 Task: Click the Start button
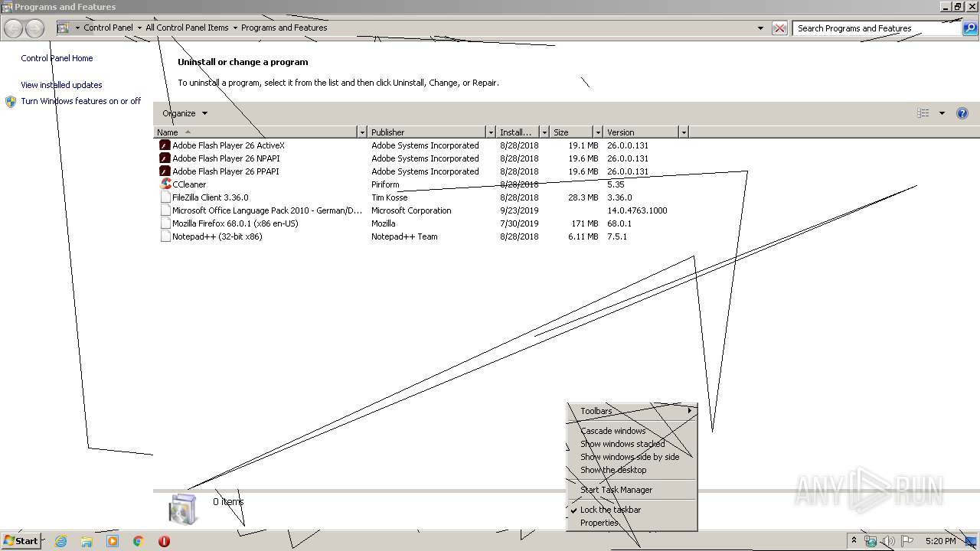21,541
